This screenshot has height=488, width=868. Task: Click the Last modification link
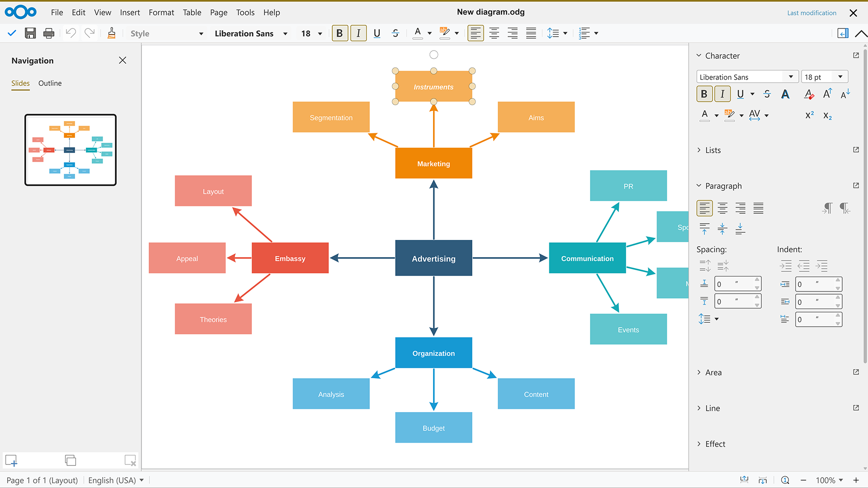(x=811, y=13)
